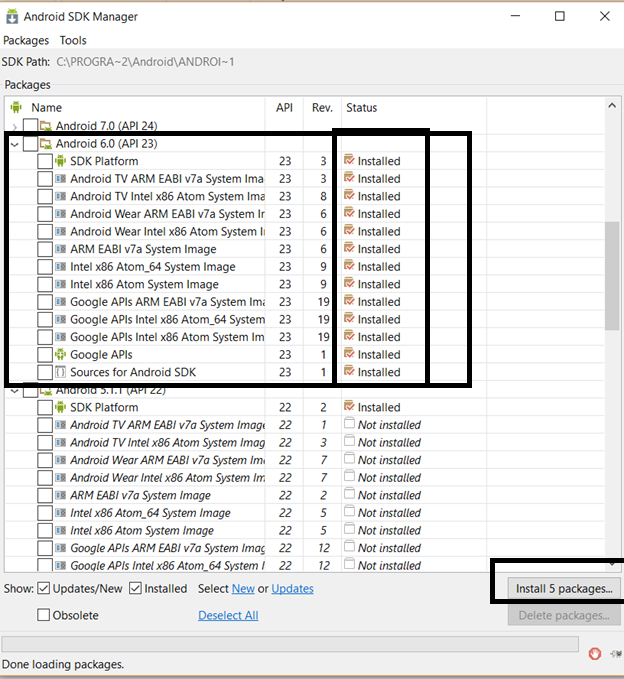Collapse the Android 5.1.1 (API 22) tree node
This screenshot has height=679, width=624.
(x=15, y=391)
